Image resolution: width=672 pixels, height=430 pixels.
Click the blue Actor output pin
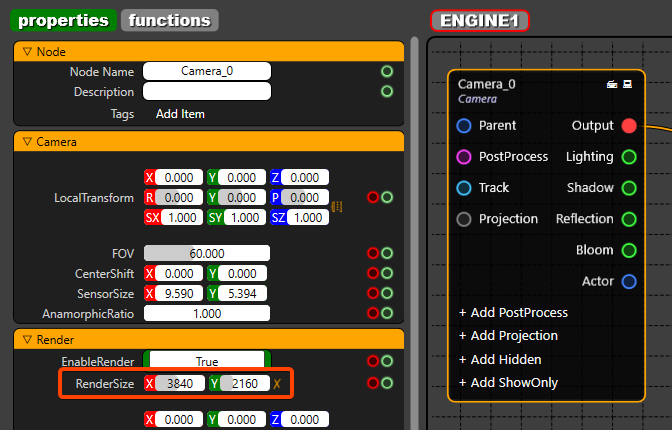tap(628, 281)
